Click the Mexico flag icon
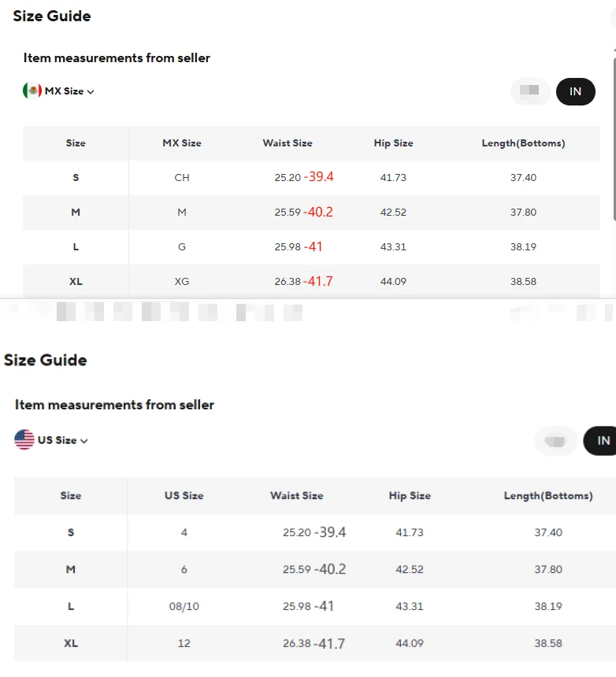The image size is (616, 677). tap(32, 91)
